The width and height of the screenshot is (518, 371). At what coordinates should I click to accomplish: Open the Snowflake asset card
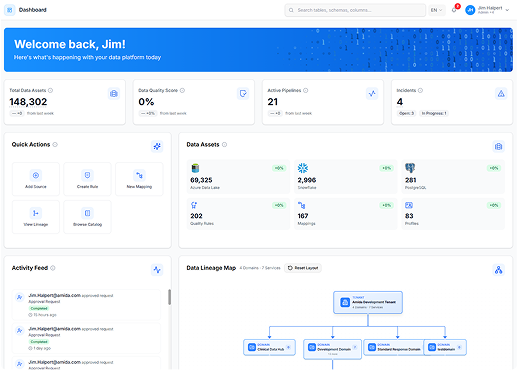pos(346,177)
